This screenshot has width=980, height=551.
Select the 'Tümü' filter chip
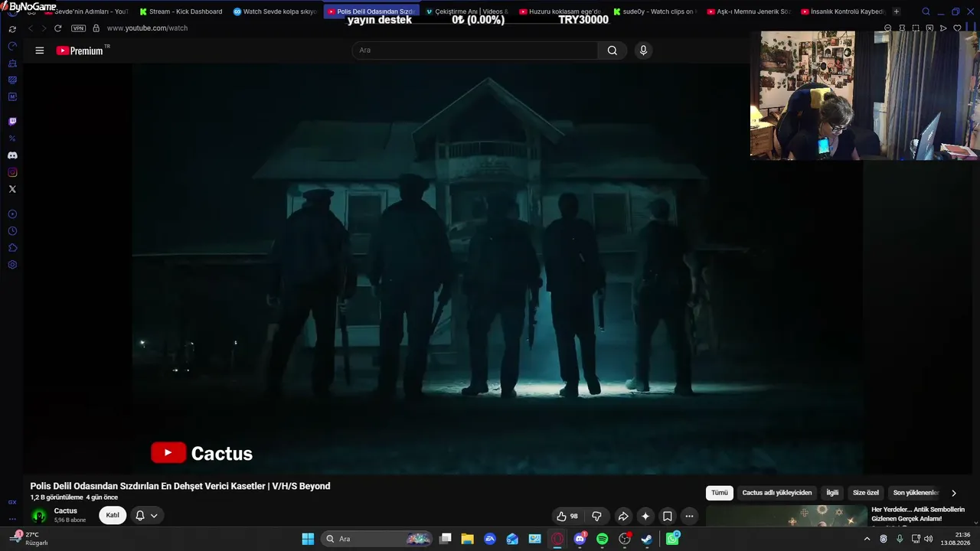point(720,493)
